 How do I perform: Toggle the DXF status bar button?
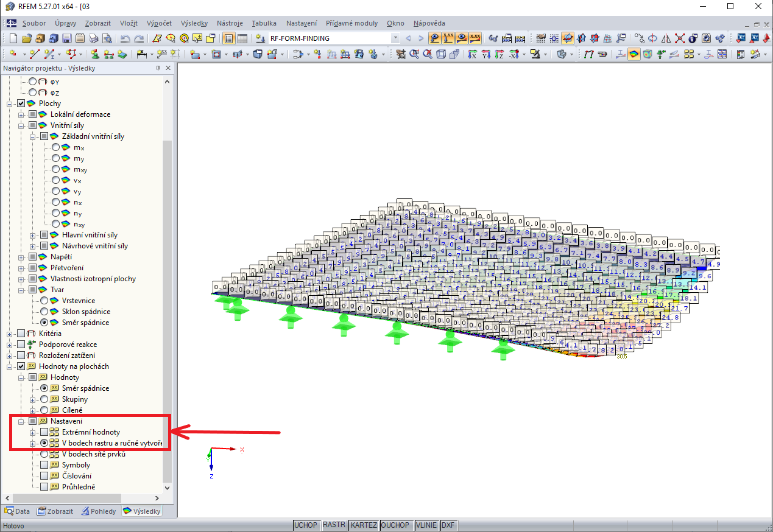pos(448,525)
